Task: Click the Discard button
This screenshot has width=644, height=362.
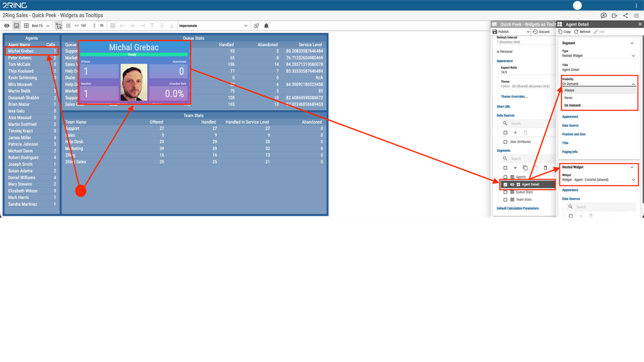Action: pos(541,32)
